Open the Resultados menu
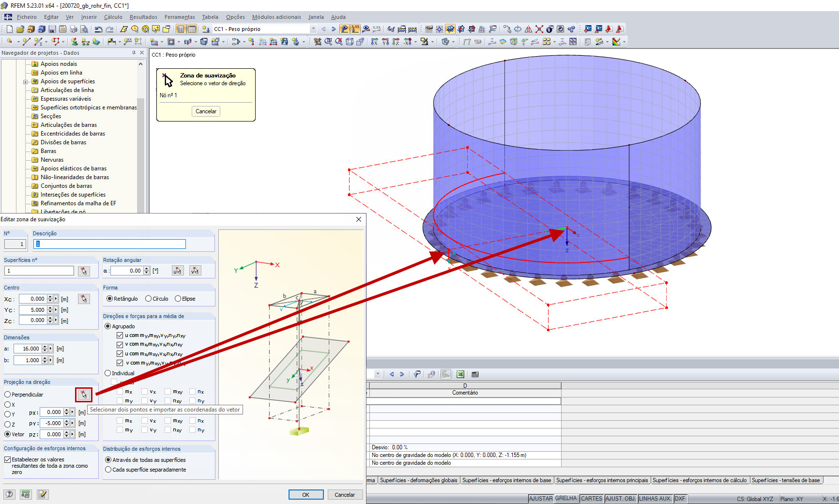 [143, 17]
